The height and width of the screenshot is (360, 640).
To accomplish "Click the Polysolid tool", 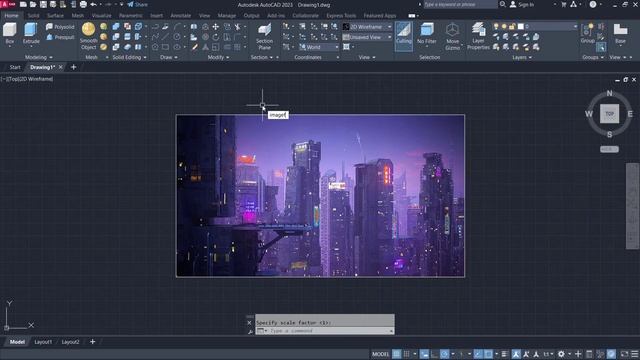I will [60, 27].
